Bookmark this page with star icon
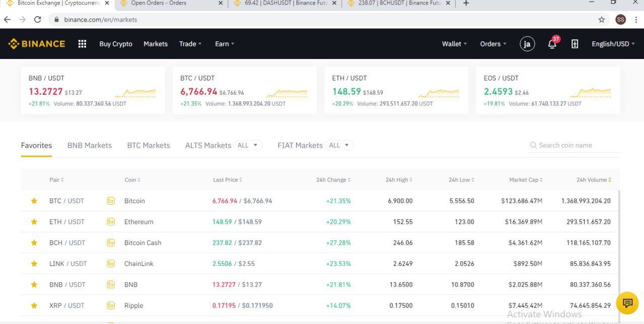The height and width of the screenshot is (324, 644). (601, 20)
